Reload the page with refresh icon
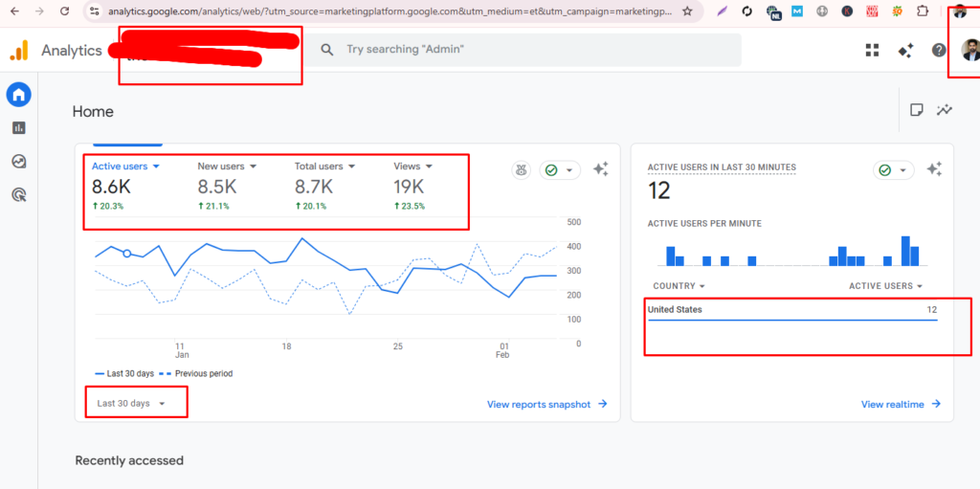Image resolution: width=980 pixels, height=489 pixels. click(64, 11)
